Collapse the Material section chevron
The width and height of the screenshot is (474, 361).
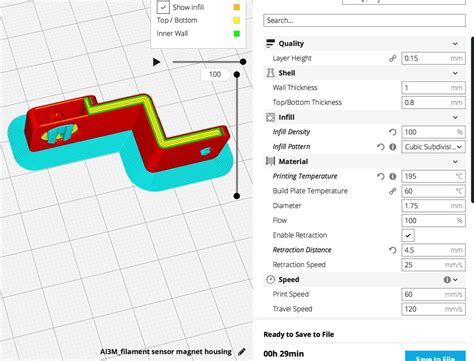(455, 162)
